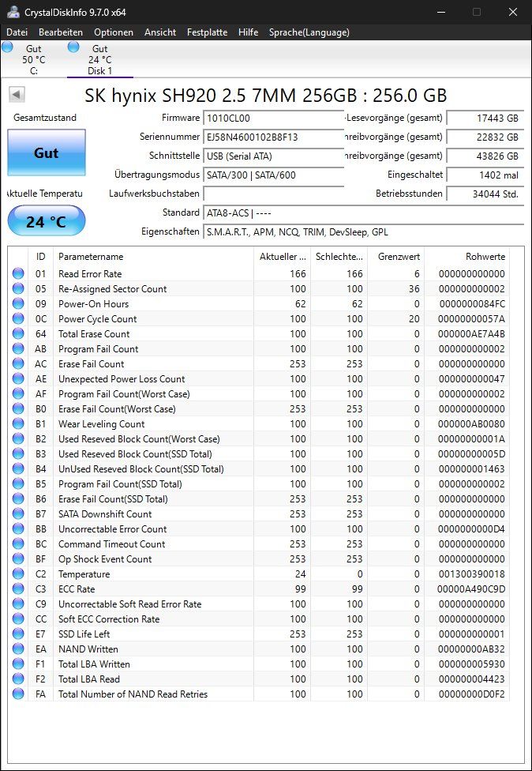Click the 22832 GB value field
Viewport: 532px width, 771px height.
click(x=485, y=137)
